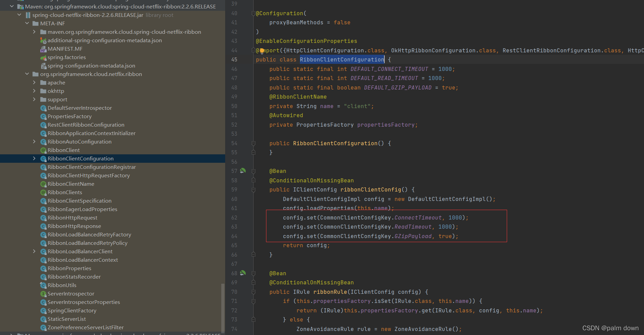644x335 pixels.
Task: Expand the okhttp package
Action: point(34,91)
